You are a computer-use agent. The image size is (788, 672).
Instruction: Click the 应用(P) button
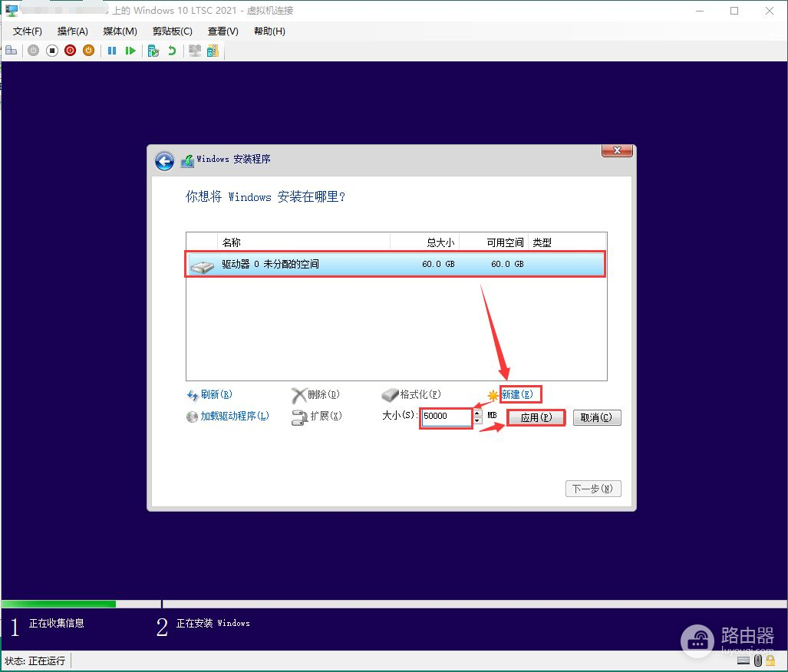[536, 418]
